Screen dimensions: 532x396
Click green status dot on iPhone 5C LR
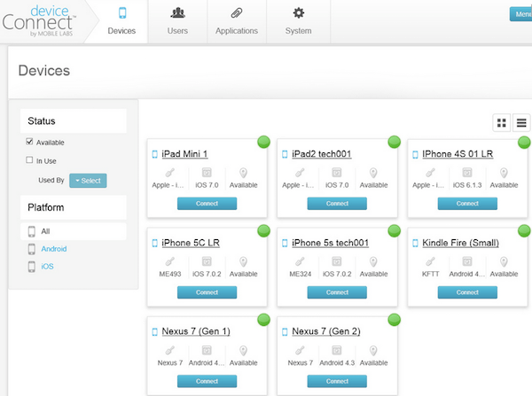coord(263,231)
